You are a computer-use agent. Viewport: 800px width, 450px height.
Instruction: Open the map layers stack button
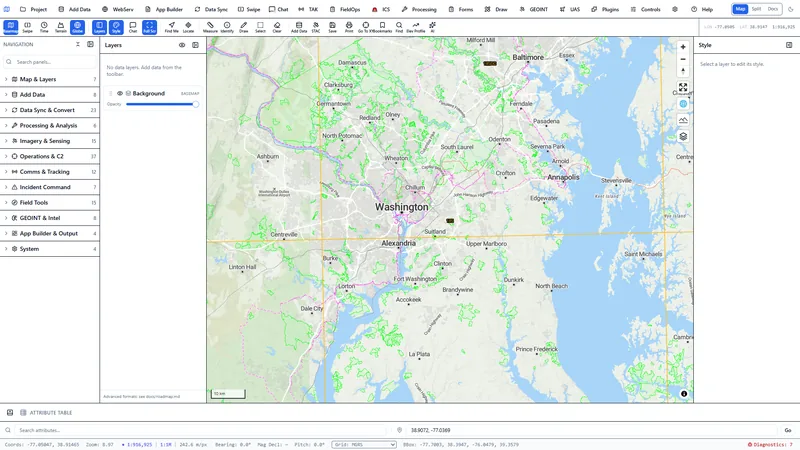(683, 136)
